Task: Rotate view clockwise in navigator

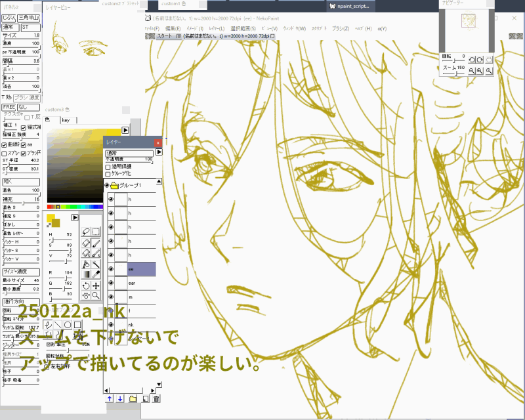Action: coord(480,60)
